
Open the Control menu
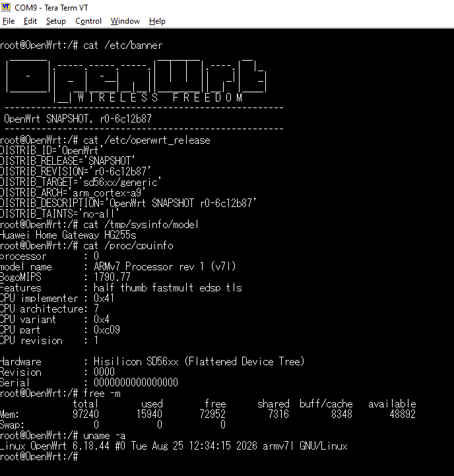tap(88, 21)
